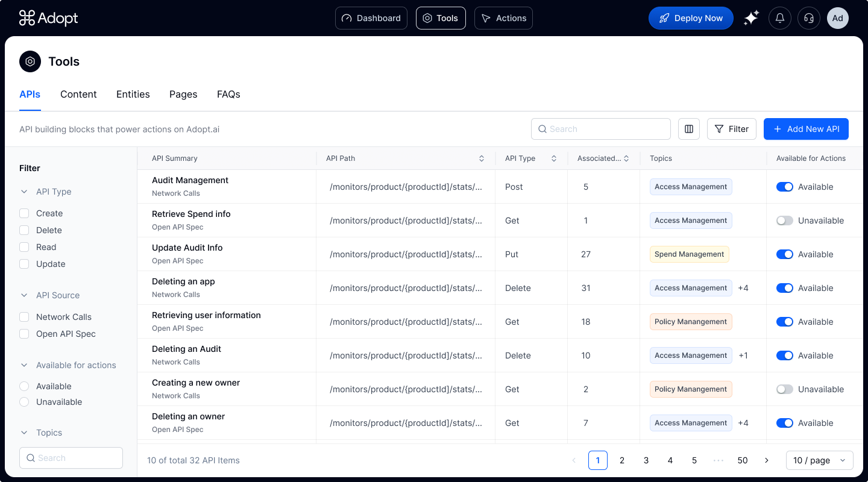
Task: Check the Network Calls source filter
Action: click(24, 317)
